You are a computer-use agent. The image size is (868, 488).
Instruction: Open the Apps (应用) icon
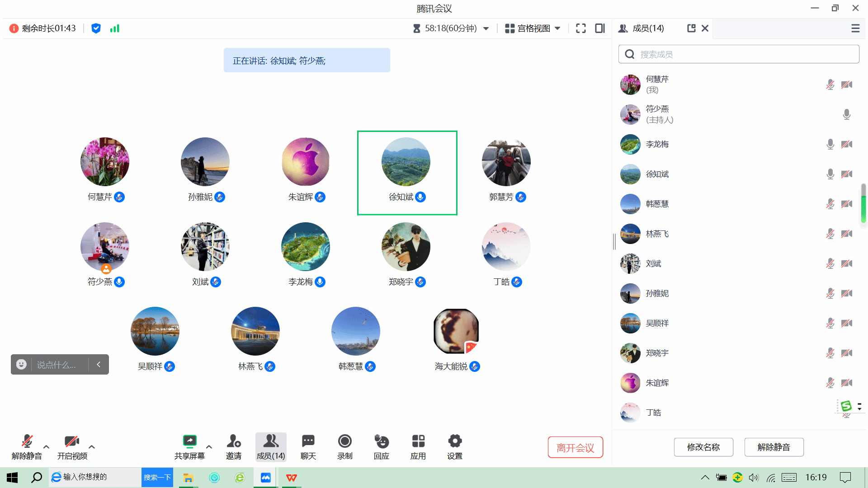[x=418, y=441]
